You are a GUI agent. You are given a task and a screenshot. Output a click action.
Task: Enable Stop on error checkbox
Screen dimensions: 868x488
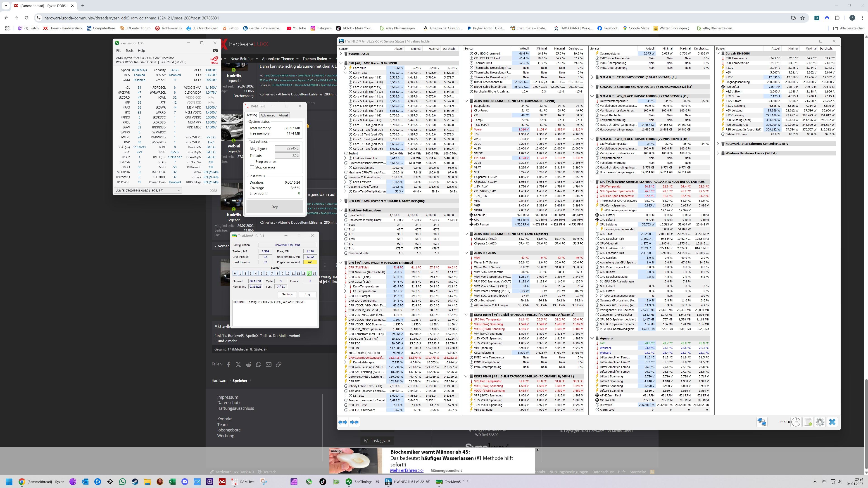[x=252, y=167]
